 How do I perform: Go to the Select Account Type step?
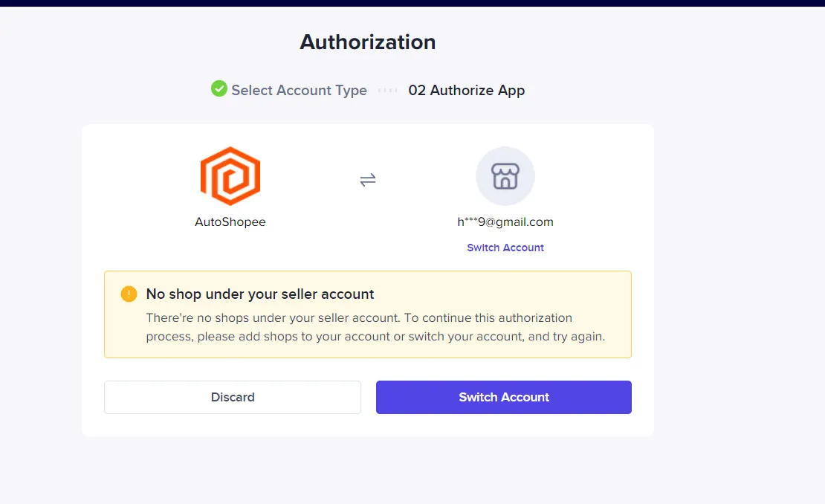click(299, 91)
